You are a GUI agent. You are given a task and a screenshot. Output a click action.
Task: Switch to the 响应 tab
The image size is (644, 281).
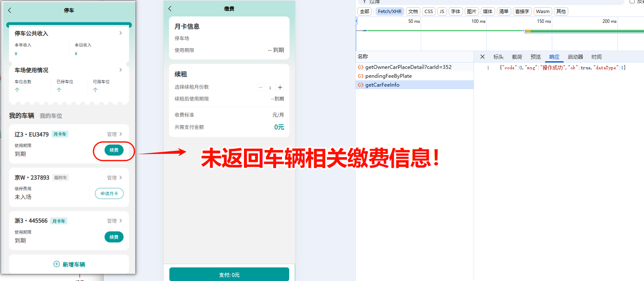(x=554, y=56)
